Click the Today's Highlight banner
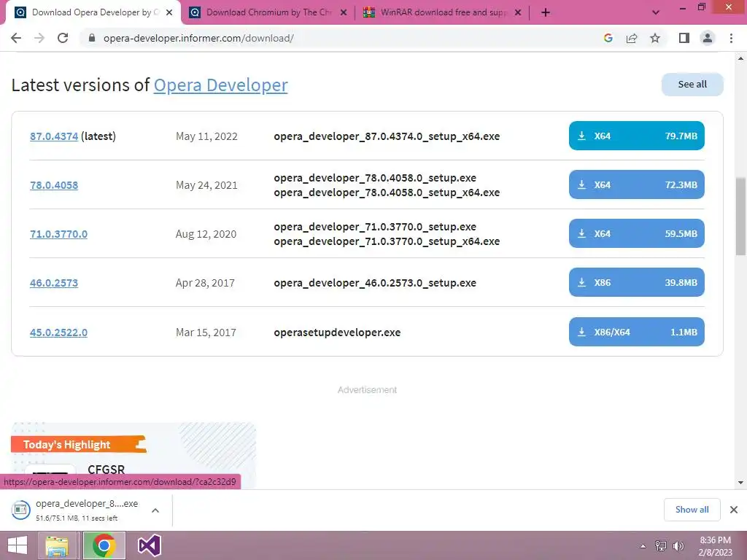747x560 pixels. (78, 444)
